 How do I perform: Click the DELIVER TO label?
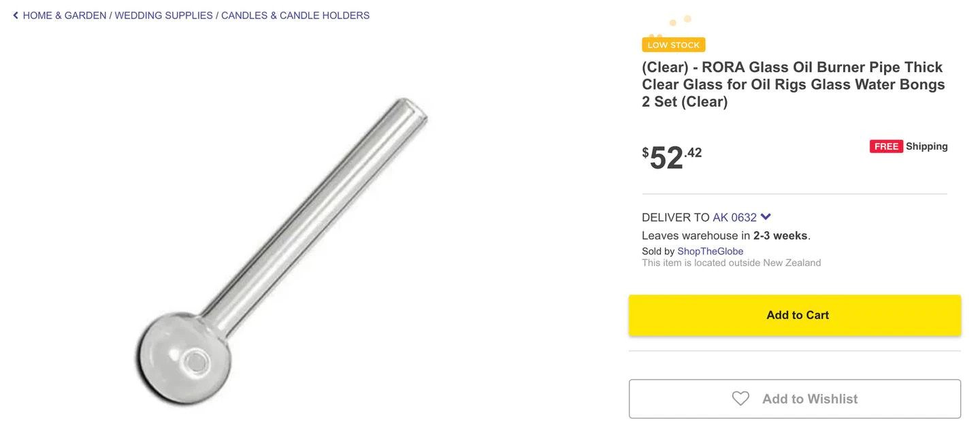(x=675, y=218)
